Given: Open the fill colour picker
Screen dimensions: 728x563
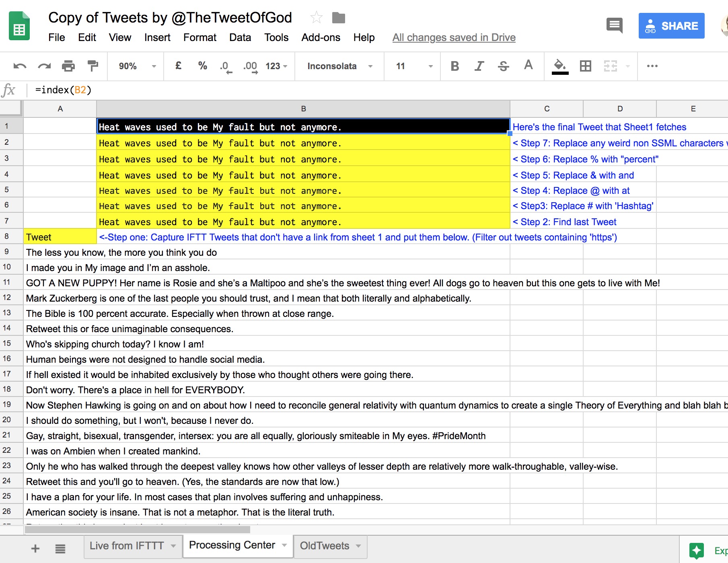Looking at the screenshot, I should [x=560, y=66].
